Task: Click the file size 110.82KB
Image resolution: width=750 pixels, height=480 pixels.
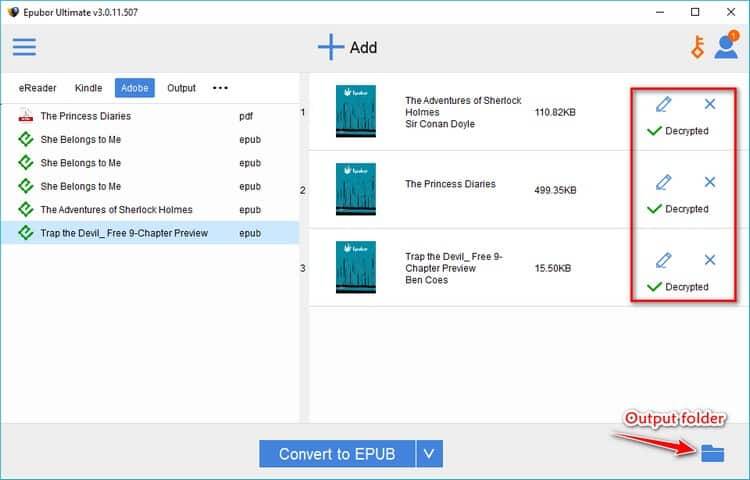Action: [555, 112]
